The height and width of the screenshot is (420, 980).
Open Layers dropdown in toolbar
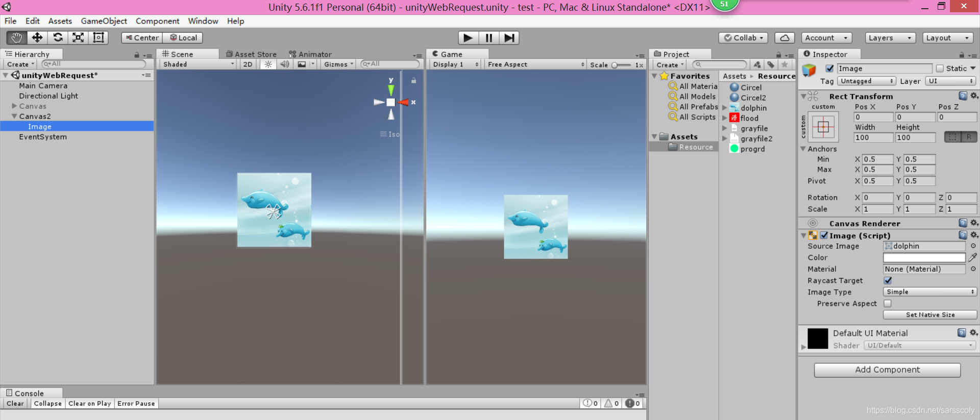tap(890, 38)
